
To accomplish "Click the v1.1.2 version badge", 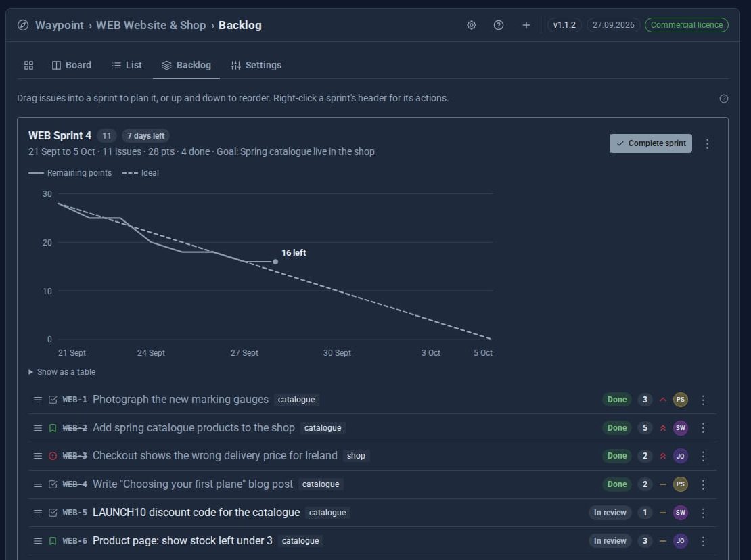I will (564, 25).
